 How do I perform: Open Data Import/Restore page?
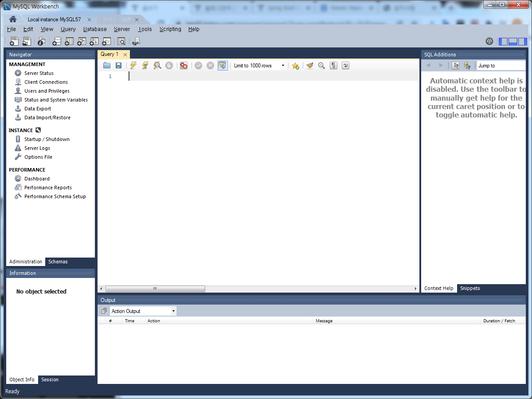pos(47,117)
